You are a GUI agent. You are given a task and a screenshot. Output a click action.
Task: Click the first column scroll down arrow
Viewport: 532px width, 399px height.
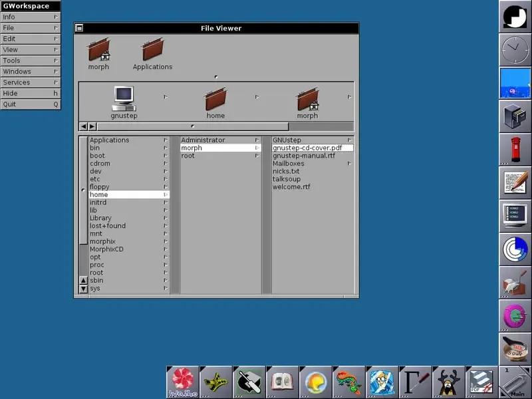[83, 289]
